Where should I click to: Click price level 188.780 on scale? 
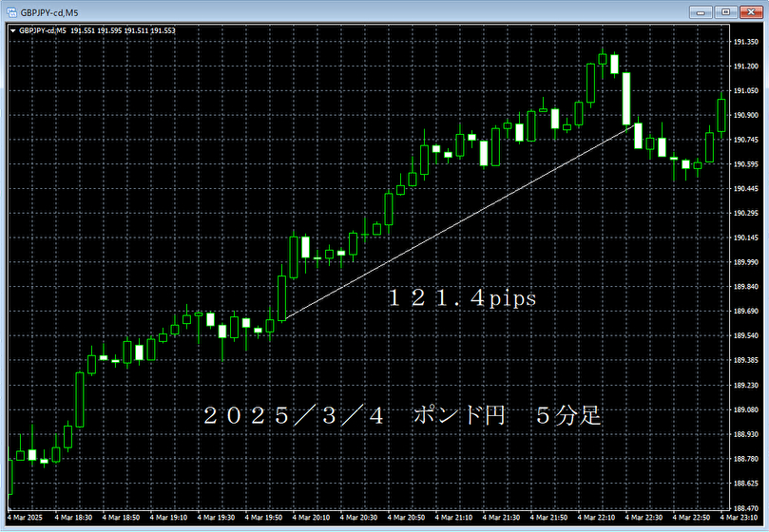(746, 459)
